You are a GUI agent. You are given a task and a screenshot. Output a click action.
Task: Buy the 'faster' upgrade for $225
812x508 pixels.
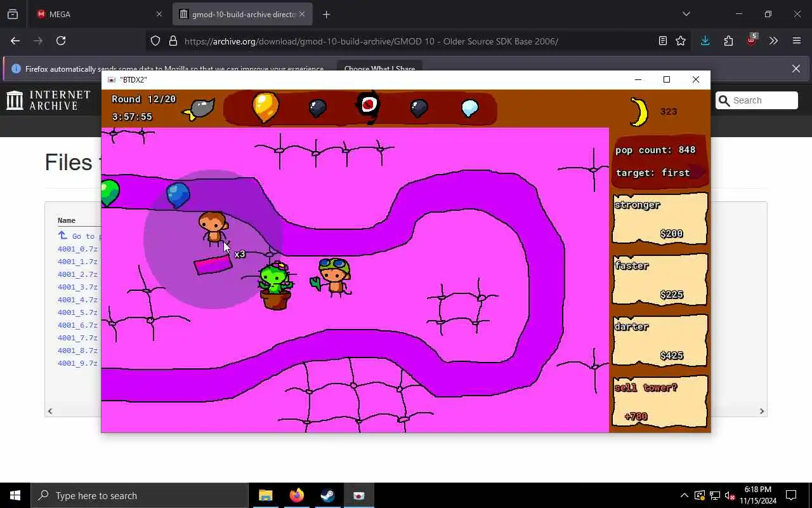[660, 280]
